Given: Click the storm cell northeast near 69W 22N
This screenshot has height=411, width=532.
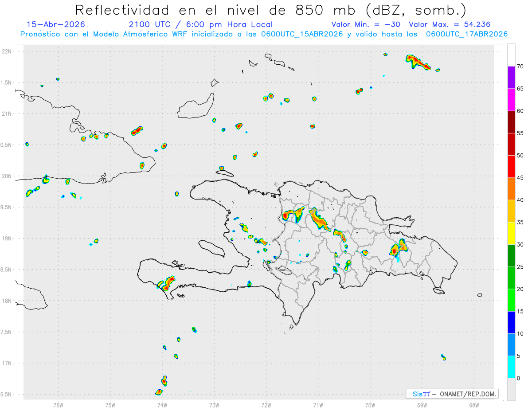Looking at the screenshot, I should coord(418,62).
